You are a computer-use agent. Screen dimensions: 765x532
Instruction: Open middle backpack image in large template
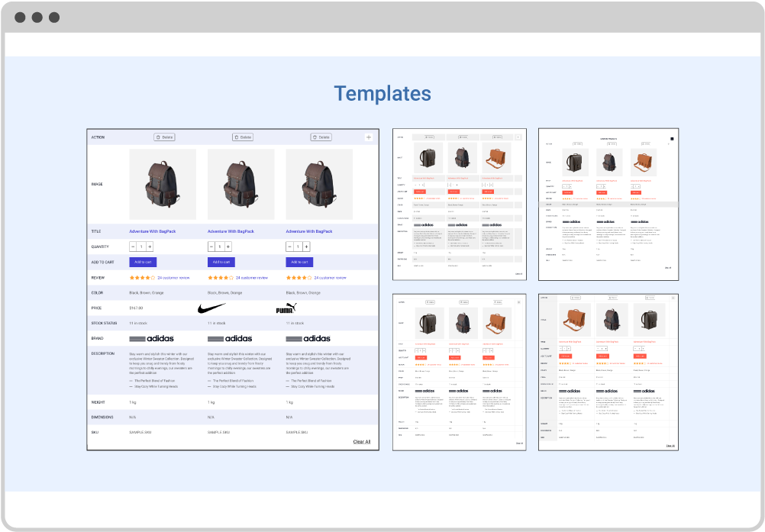(241, 184)
